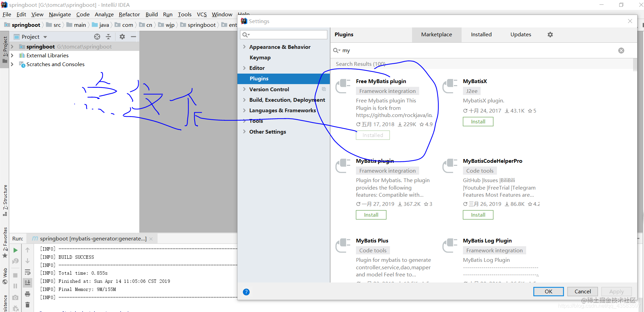The width and height of the screenshot is (644, 312).
Task: Click the pause output icon in Run panel
Action: click(x=15, y=286)
